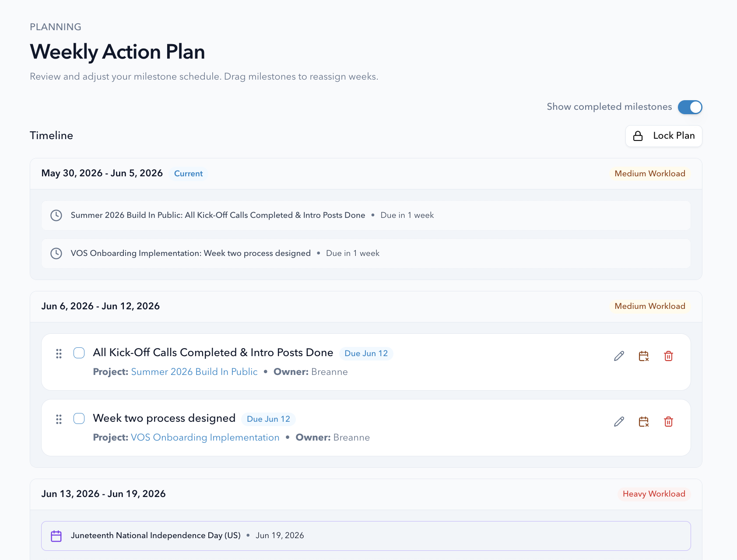Click Medium Workload badge for May 30 week
The width and height of the screenshot is (737, 560).
coord(650,174)
